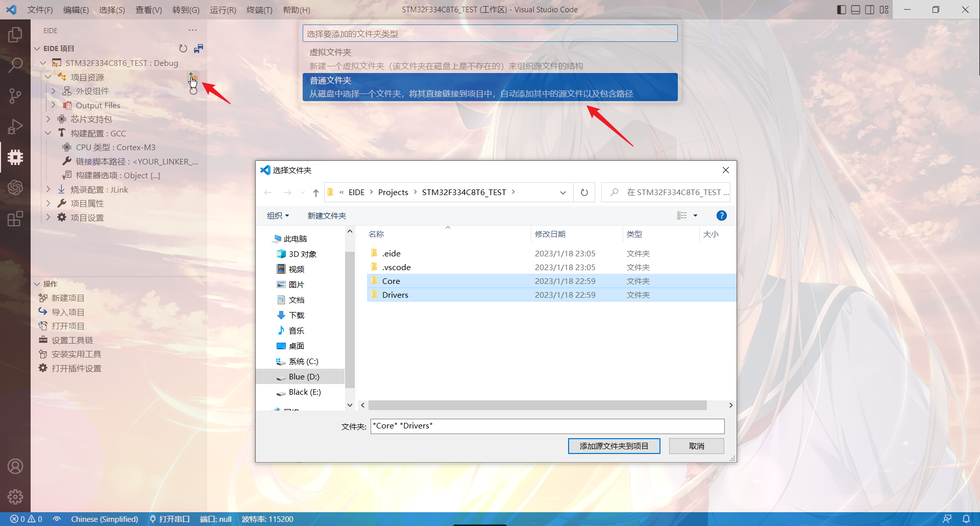The height and width of the screenshot is (526, 980).
Task: Open the dialog help question mark
Action: coord(721,216)
